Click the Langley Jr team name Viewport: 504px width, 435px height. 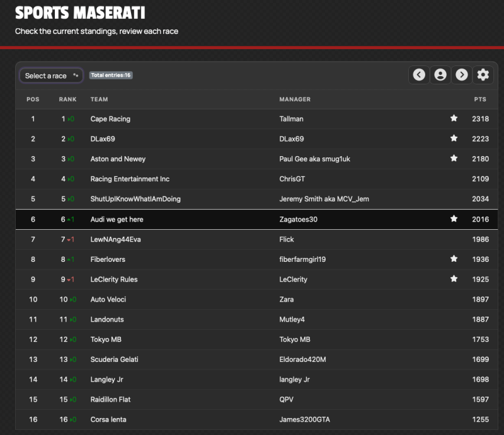point(106,380)
